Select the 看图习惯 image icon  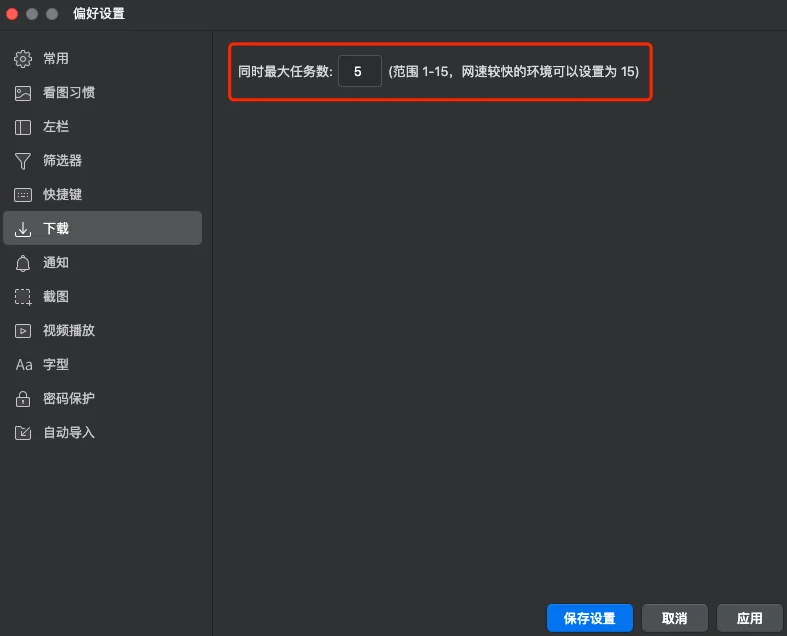pos(23,93)
